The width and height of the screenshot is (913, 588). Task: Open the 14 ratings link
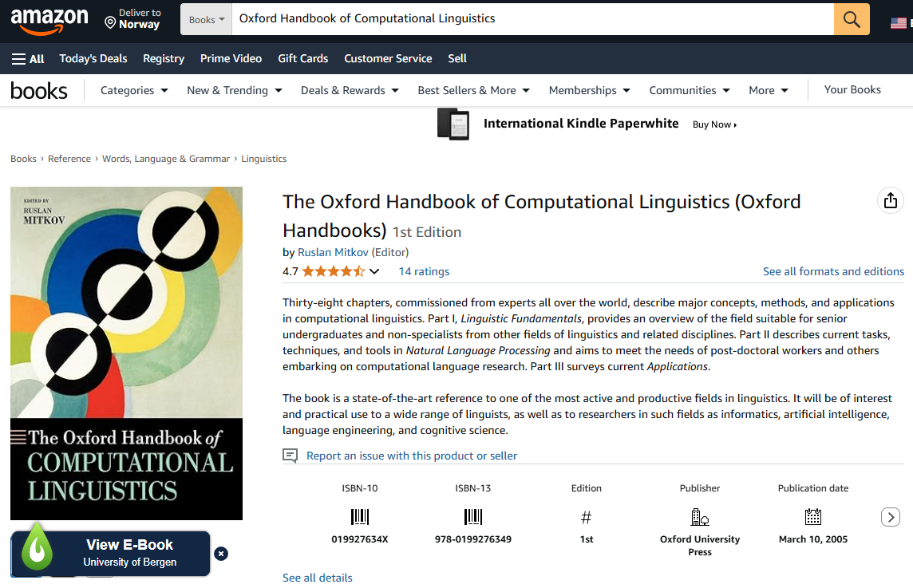coord(424,271)
